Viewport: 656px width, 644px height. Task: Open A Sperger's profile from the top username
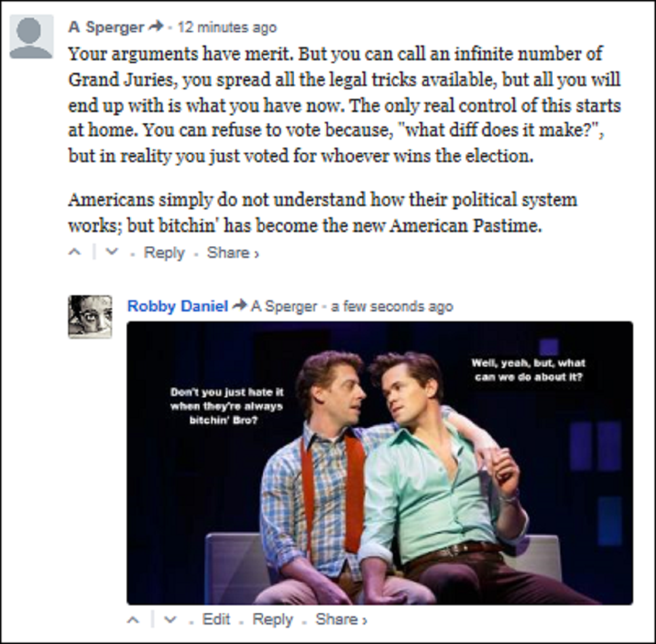pyautogui.click(x=106, y=28)
